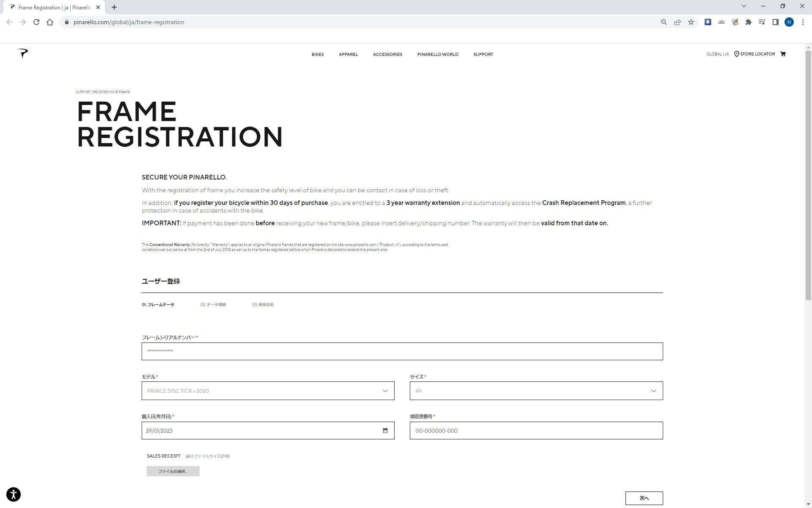Open the accessibility widget icon
Image resolution: width=812 pixels, height=508 pixels.
tap(14, 494)
